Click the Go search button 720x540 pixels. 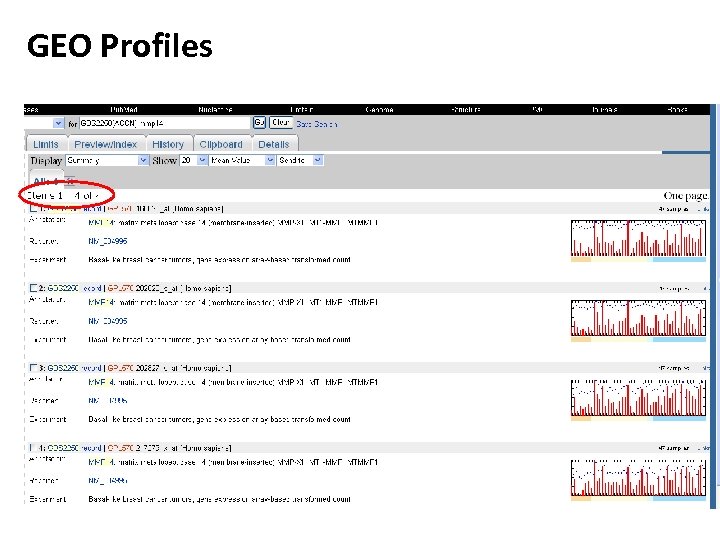(259, 123)
